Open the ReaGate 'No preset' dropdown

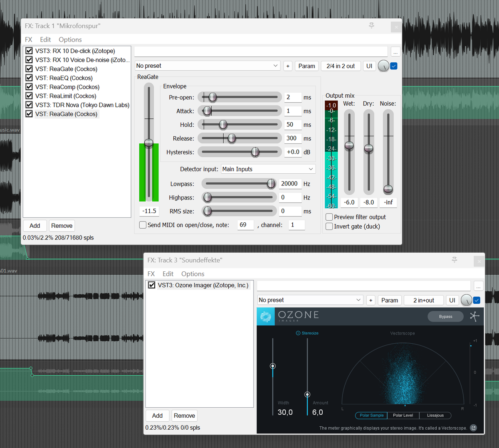coord(208,66)
